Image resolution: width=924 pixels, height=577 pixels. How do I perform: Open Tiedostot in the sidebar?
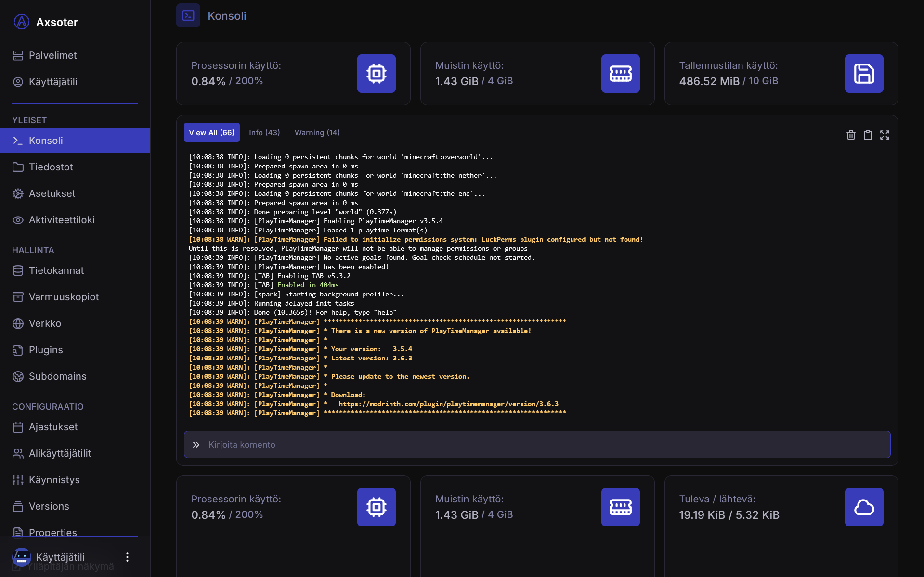click(x=51, y=167)
